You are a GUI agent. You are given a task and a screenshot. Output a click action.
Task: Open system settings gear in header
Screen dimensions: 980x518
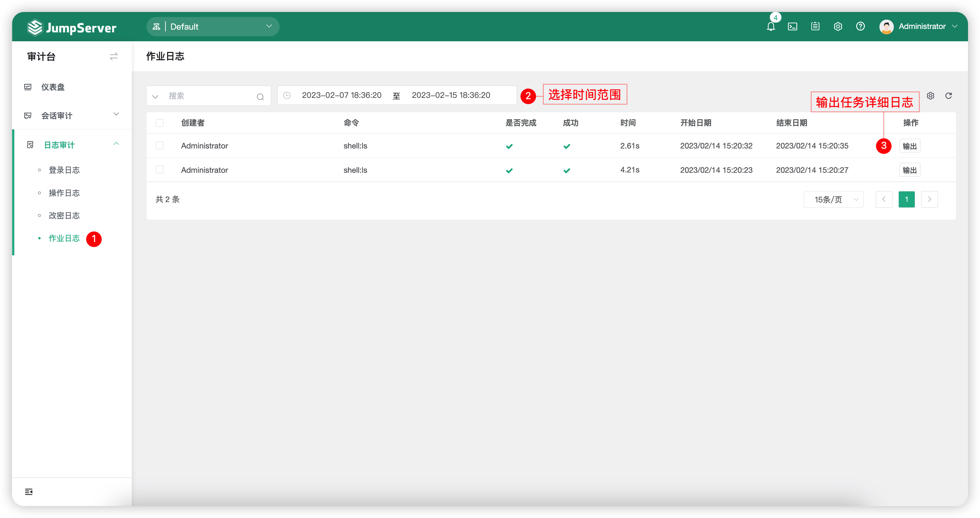click(x=838, y=27)
